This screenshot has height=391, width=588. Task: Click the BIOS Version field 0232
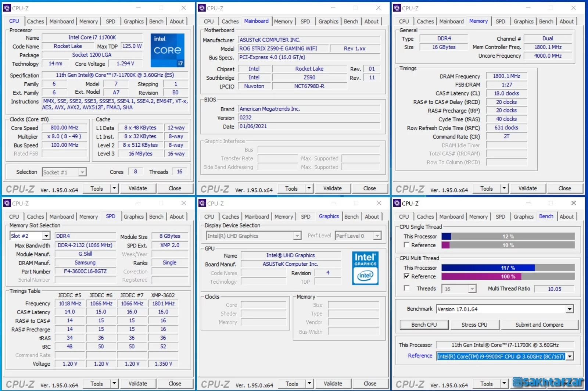[x=309, y=118]
